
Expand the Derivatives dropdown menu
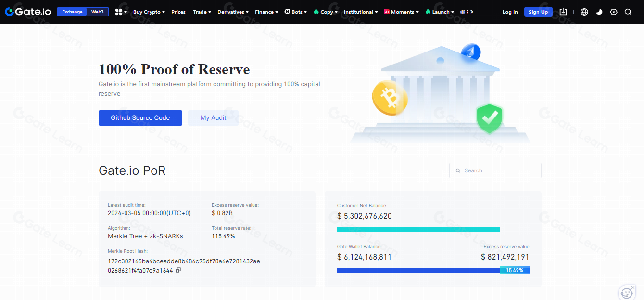(x=233, y=12)
